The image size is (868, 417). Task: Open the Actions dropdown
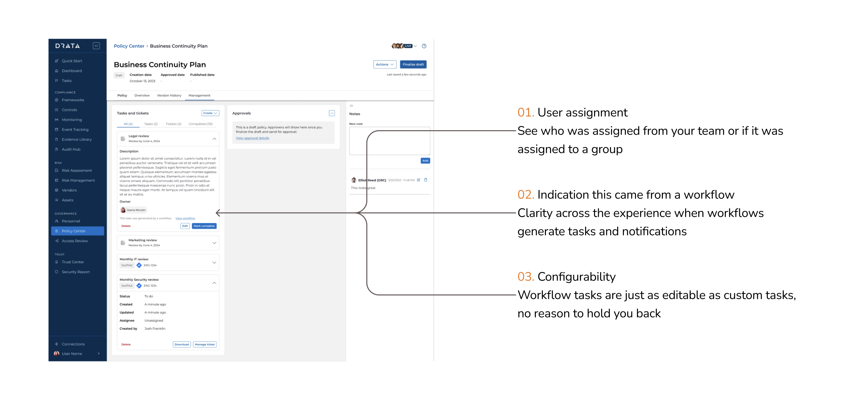coord(384,64)
